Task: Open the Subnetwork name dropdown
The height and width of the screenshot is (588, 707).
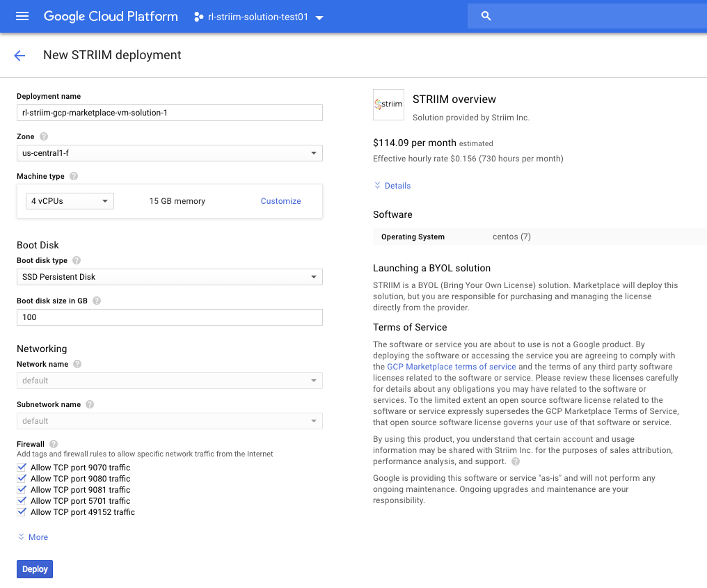Action: pos(170,421)
